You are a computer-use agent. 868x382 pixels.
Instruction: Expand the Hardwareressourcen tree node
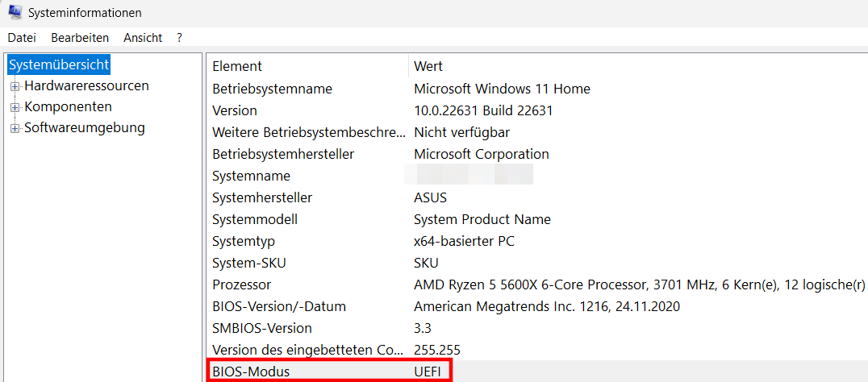coord(15,86)
